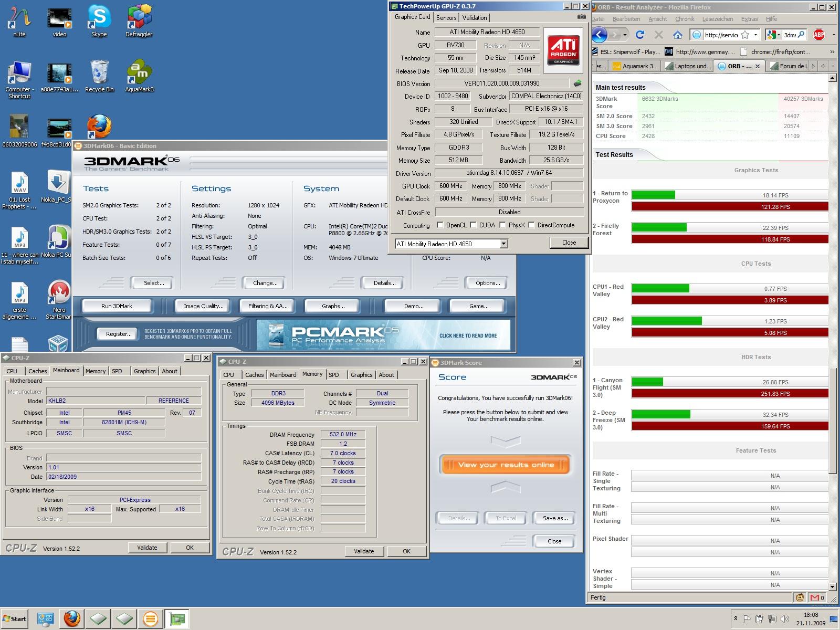
Task: Click View your results online button
Action: point(506,465)
